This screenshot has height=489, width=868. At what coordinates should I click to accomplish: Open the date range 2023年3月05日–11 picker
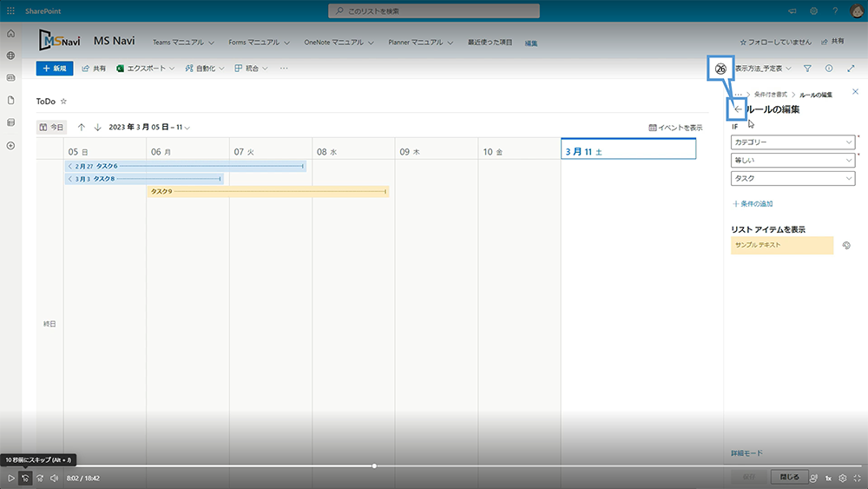click(149, 128)
